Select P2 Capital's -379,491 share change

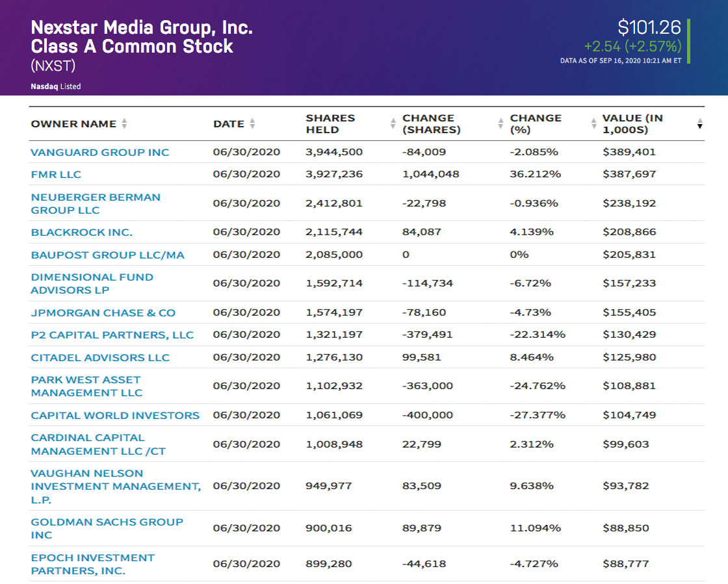tap(428, 335)
